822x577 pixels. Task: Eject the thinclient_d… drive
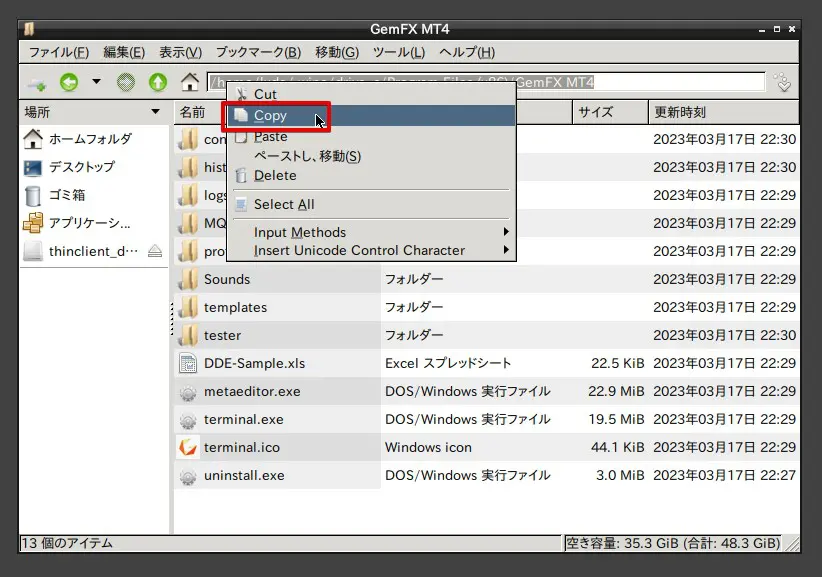tap(154, 252)
